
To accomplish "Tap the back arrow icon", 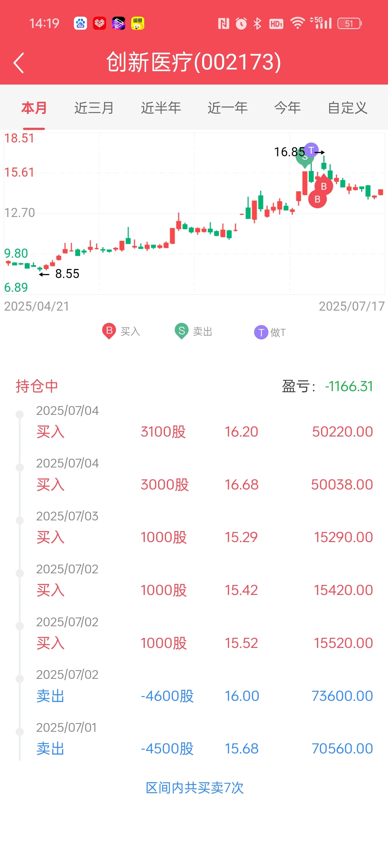I will coord(18,63).
